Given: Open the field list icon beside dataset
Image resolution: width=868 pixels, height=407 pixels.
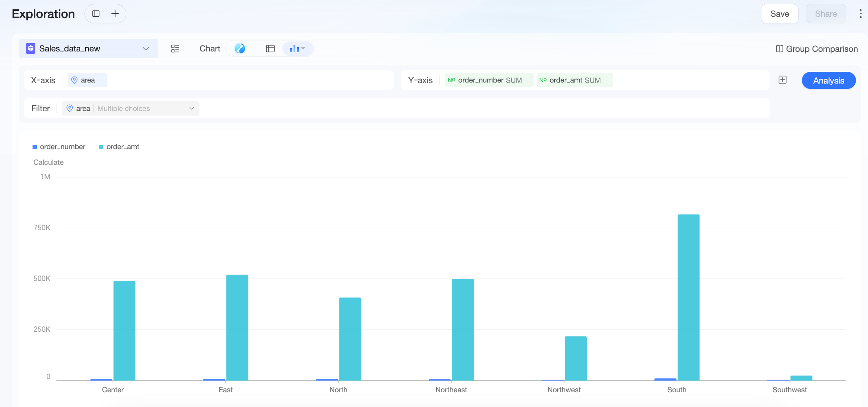Looking at the screenshot, I should (x=175, y=48).
